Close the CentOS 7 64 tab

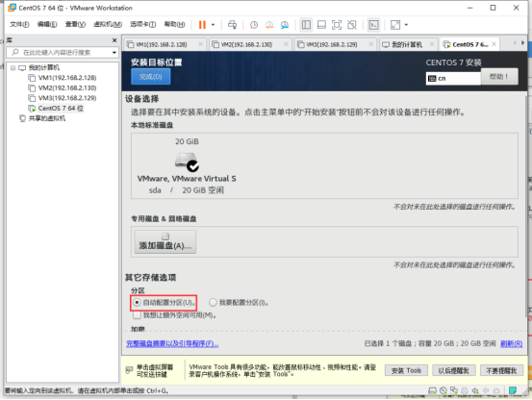click(494, 44)
